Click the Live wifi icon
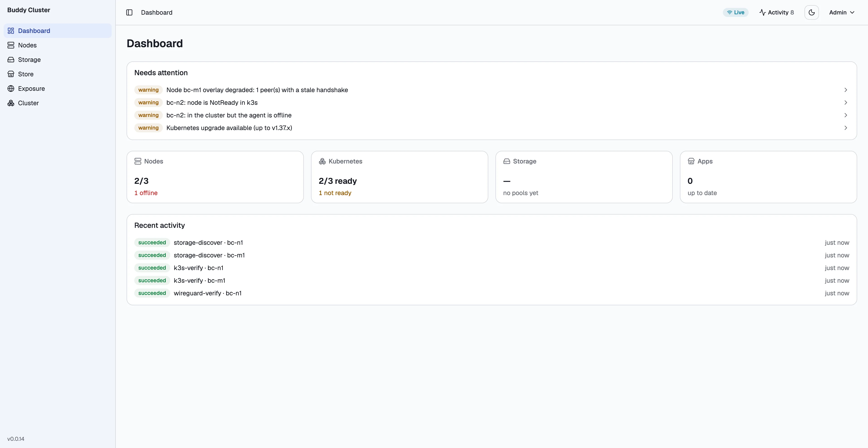The width and height of the screenshot is (868, 448). 729,12
